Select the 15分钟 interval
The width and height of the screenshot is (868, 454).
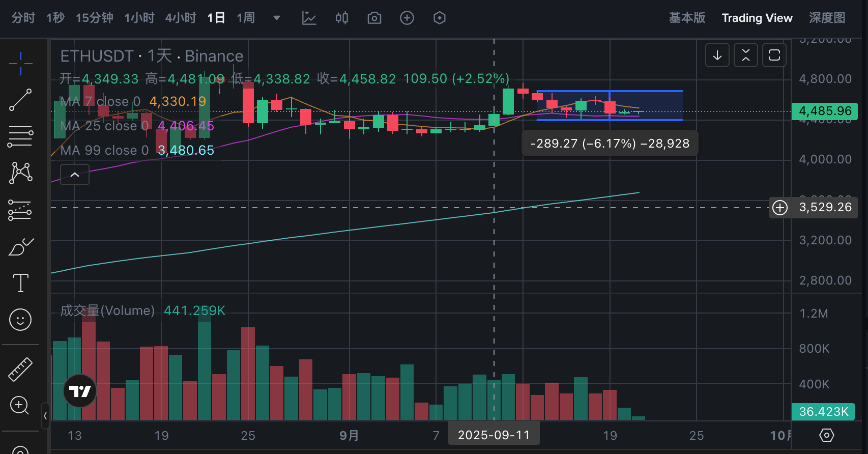[94, 18]
